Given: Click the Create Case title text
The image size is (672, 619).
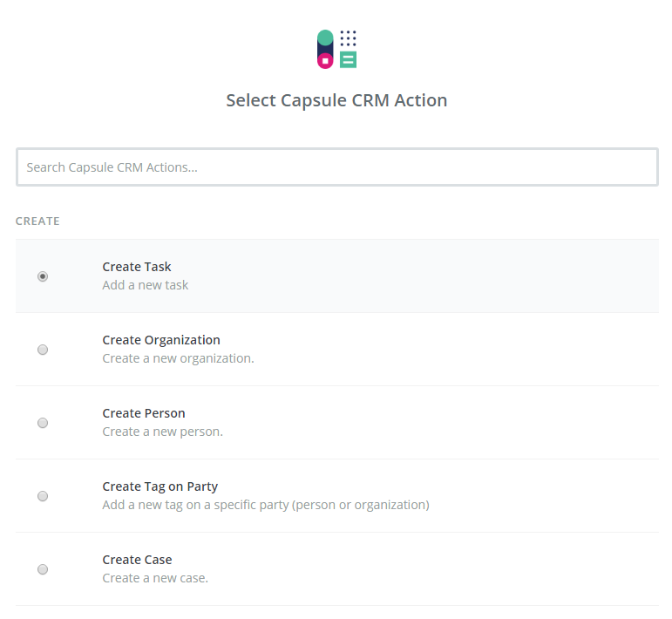Looking at the screenshot, I should tap(137, 560).
